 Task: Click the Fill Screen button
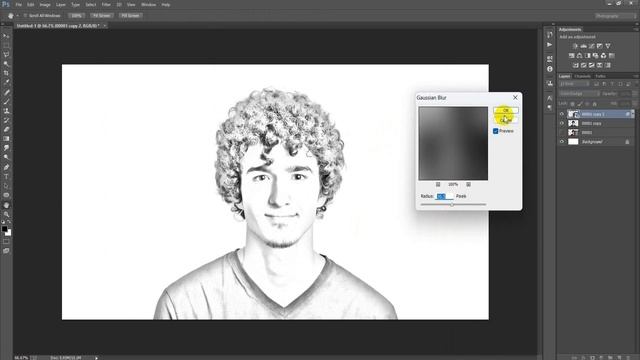(130, 16)
